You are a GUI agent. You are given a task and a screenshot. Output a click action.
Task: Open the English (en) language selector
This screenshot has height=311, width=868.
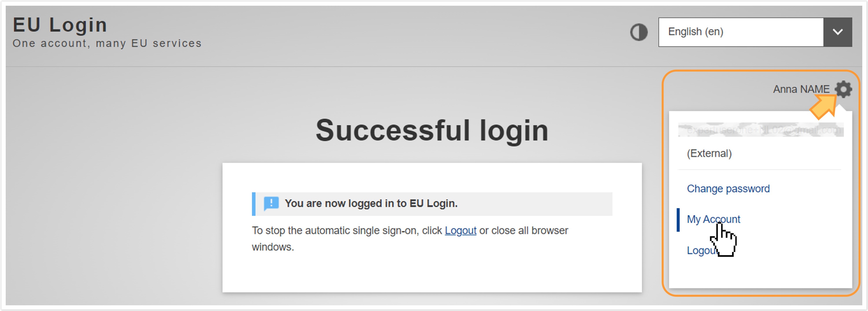tap(755, 32)
